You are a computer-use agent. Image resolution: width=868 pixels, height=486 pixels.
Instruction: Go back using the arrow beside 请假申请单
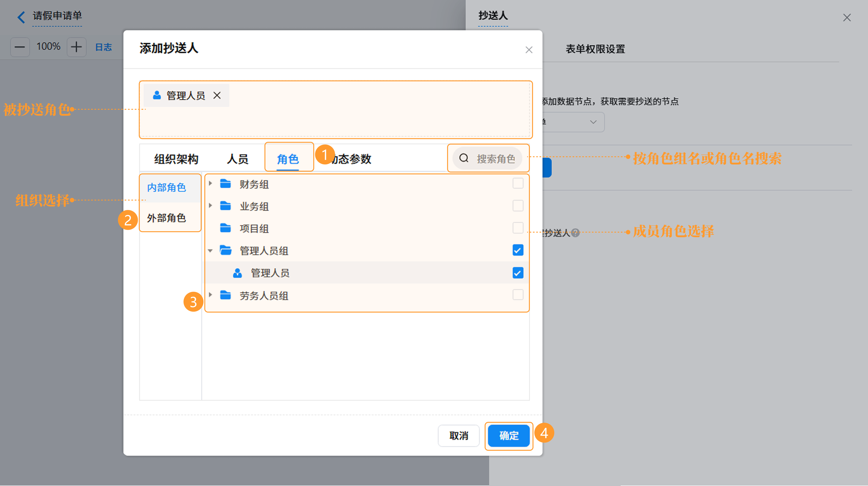tap(21, 17)
